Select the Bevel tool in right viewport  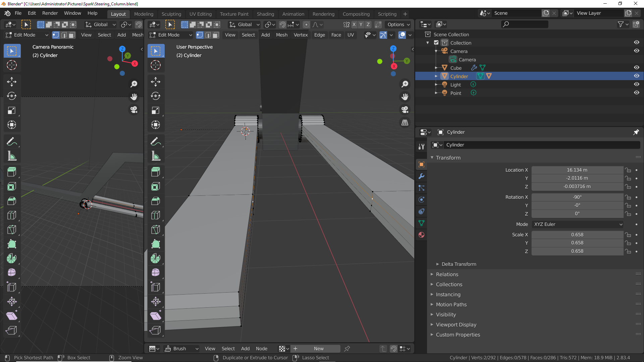pyautogui.click(x=156, y=201)
